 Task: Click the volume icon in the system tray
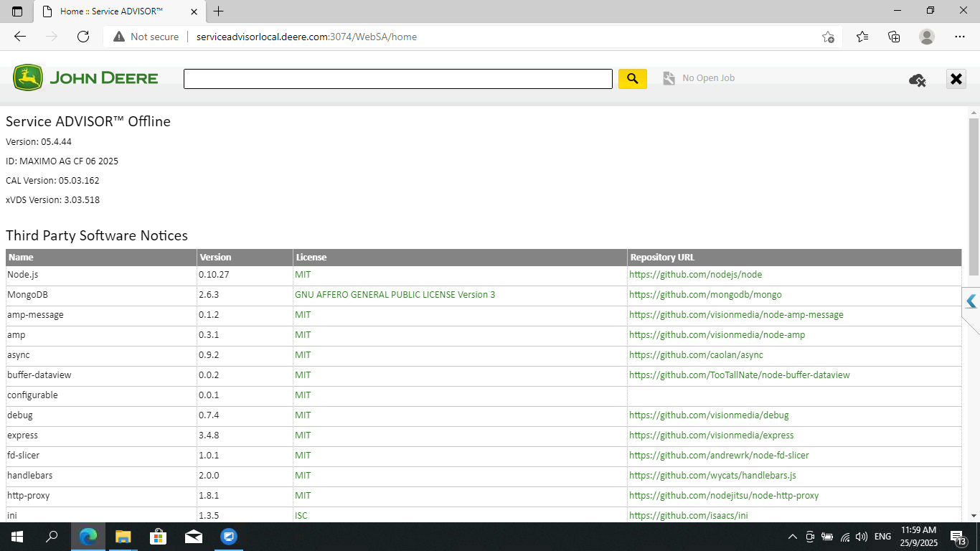[x=862, y=536]
